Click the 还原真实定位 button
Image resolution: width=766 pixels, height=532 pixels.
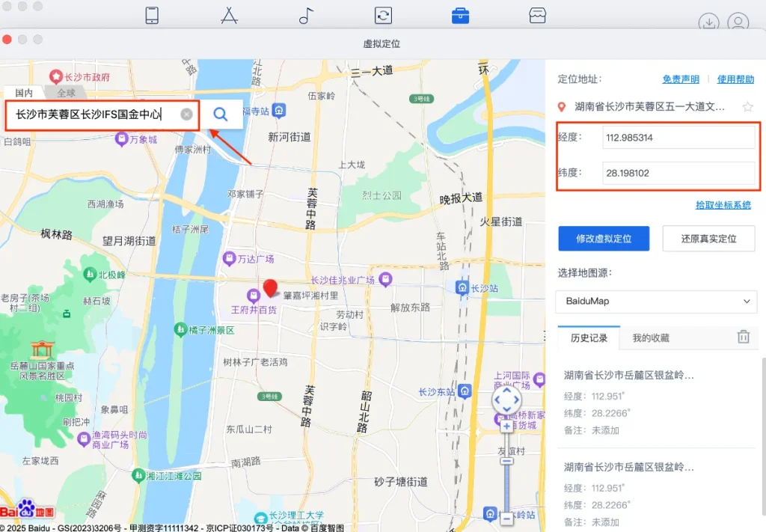point(708,239)
